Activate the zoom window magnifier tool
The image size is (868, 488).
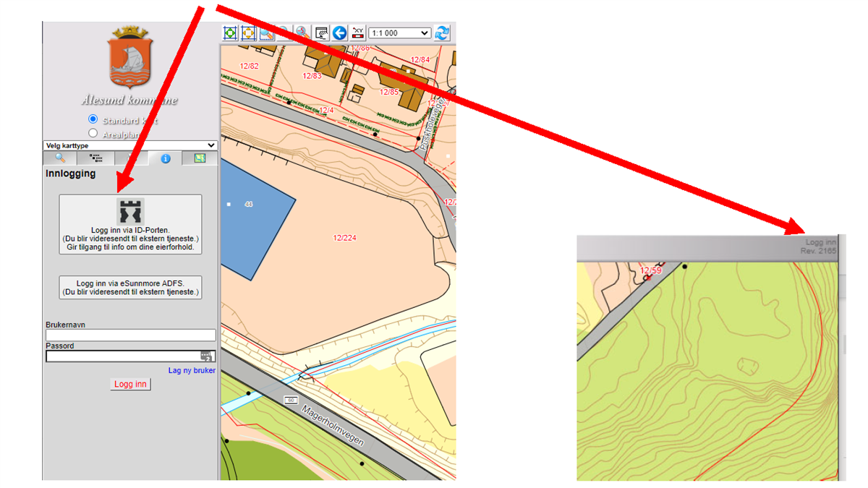[x=267, y=33]
